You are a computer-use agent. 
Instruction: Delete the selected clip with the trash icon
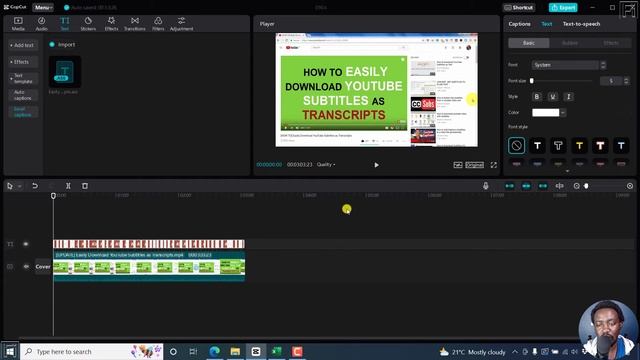85,186
